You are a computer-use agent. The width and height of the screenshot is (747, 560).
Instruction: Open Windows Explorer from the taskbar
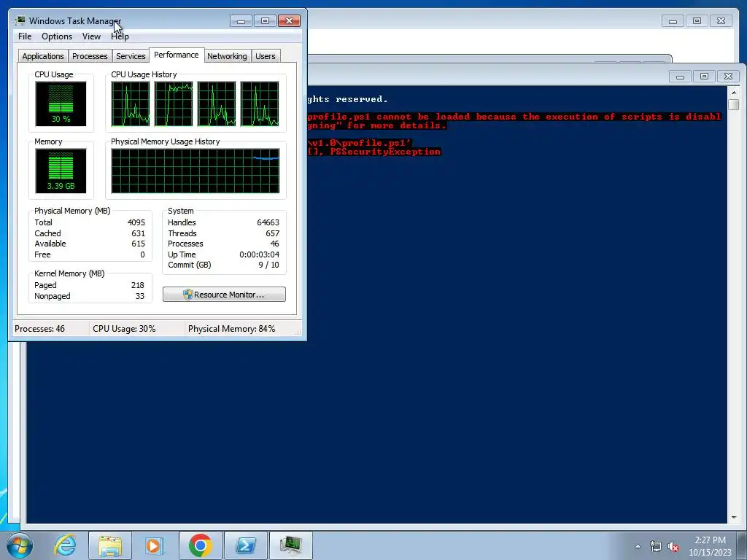pyautogui.click(x=110, y=545)
